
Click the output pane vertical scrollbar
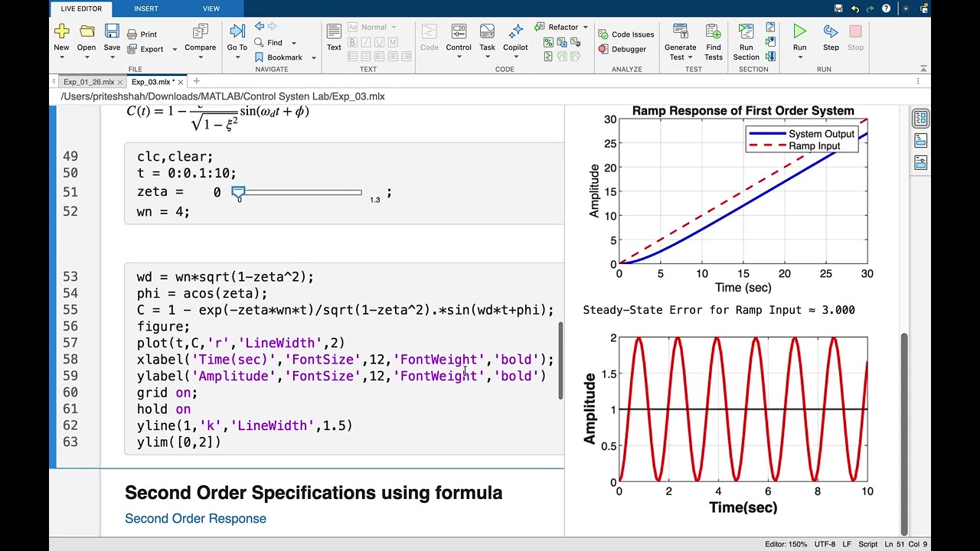(903, 433)
